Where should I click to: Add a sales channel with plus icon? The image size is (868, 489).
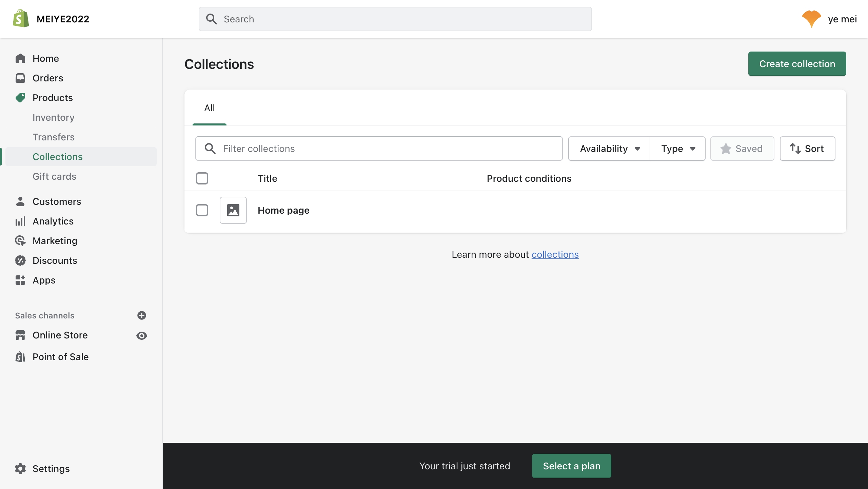(142, 315)
